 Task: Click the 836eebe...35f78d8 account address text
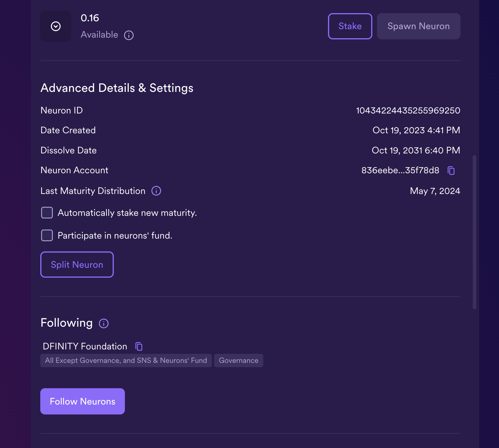(400, 170)
